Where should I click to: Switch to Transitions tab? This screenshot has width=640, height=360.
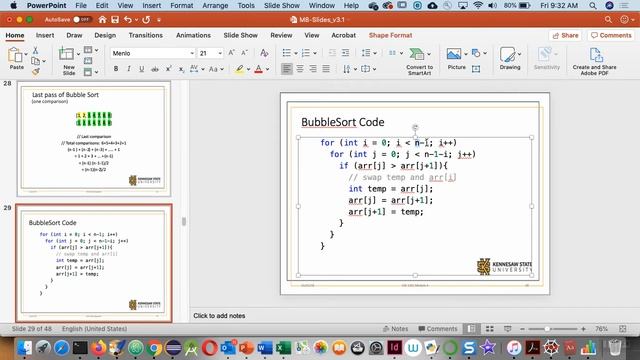pyautogui.click(x=146, y=36)
